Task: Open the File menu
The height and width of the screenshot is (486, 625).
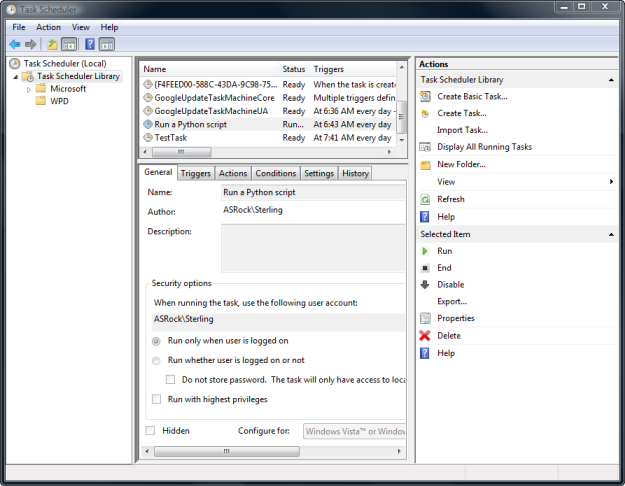Action: point(19,27)
